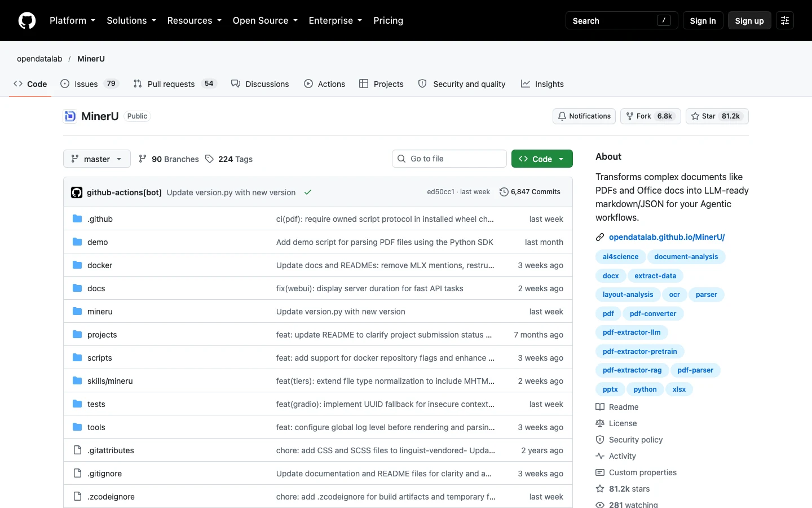The image size is (812, 508).
Task: Click the License scale icon
Action: [x=600, y=423]
